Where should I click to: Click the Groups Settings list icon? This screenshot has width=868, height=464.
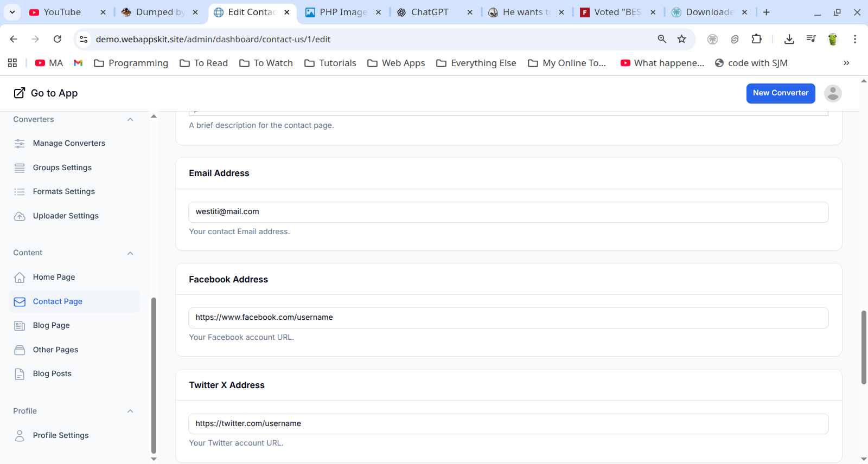coord(20,168)
